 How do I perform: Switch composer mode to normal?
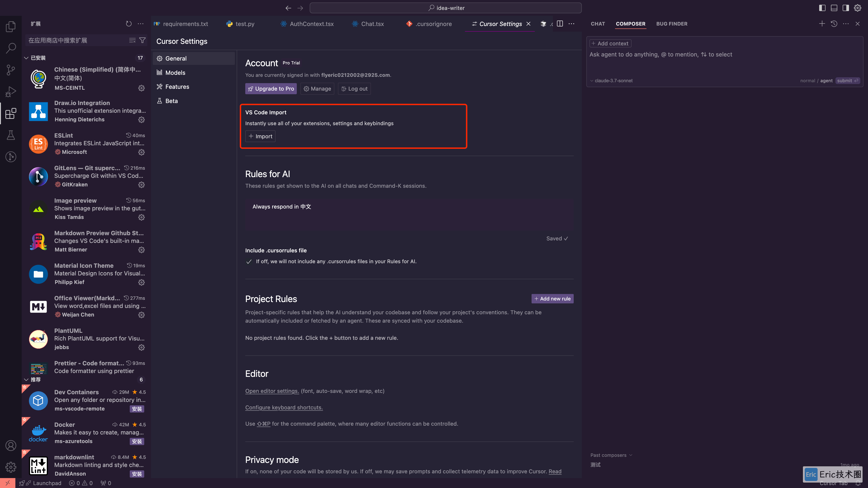808,80
